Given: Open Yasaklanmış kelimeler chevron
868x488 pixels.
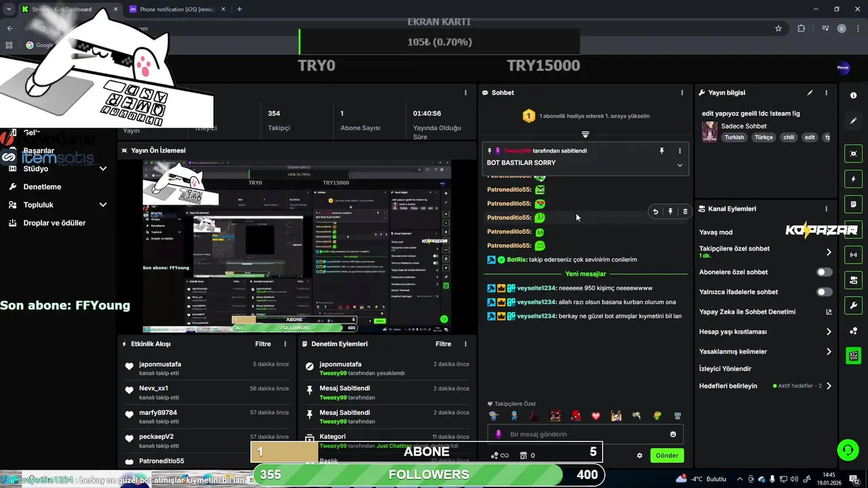Looking at the screenshot, I should point(829,352).
